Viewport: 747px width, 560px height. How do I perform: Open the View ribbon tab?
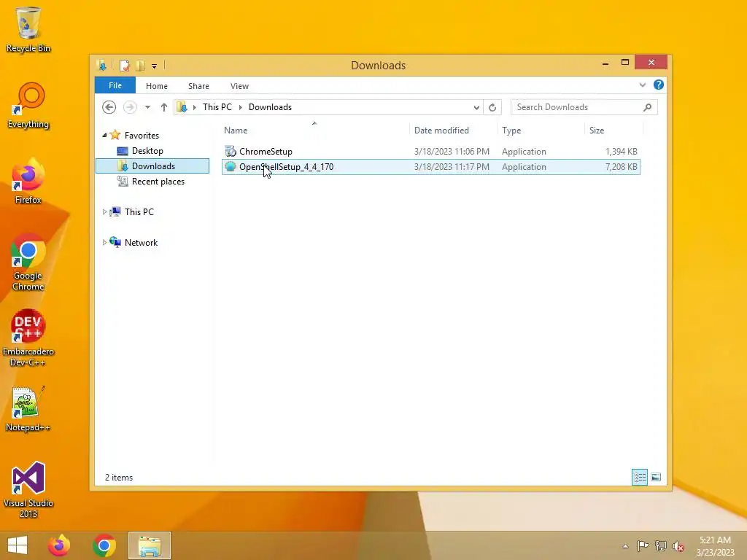pyautogui.click(x=239, y=86)
